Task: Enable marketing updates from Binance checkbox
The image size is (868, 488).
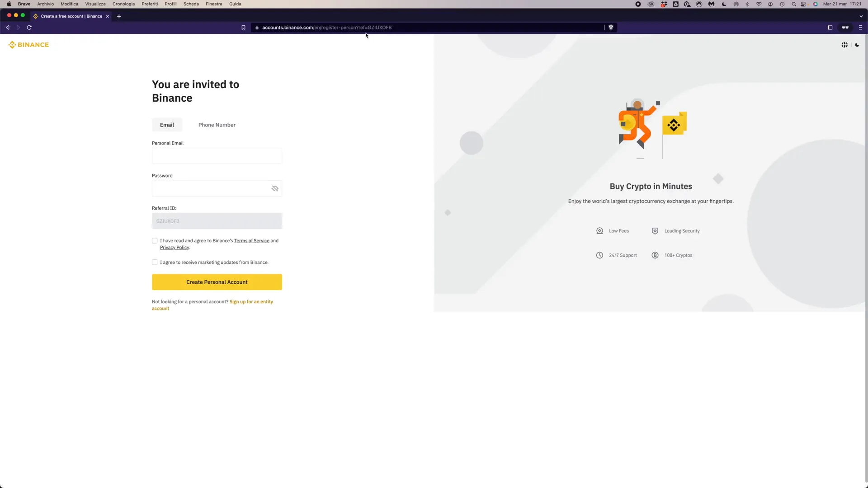Action: point(155,262)
